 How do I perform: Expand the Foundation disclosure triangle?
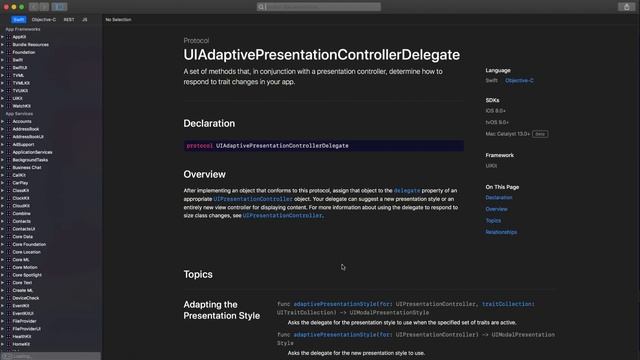tap(2, 52)
